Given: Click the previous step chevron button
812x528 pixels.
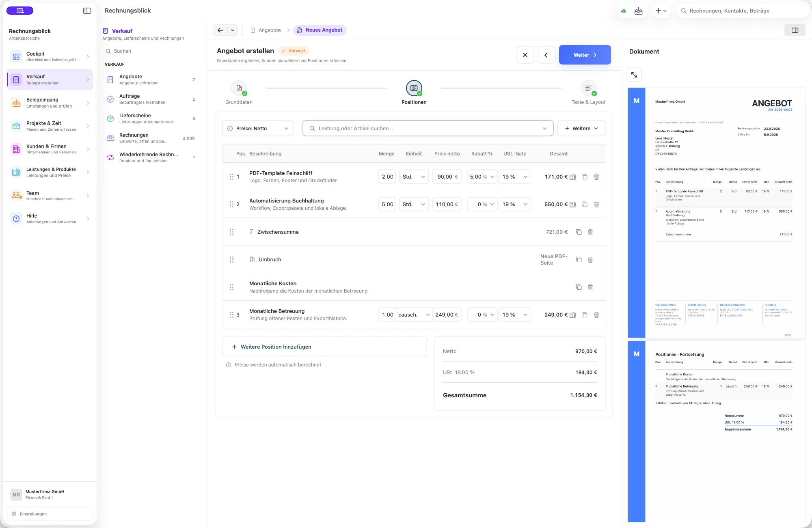Looking at the screenshot, I should [546, 55].
